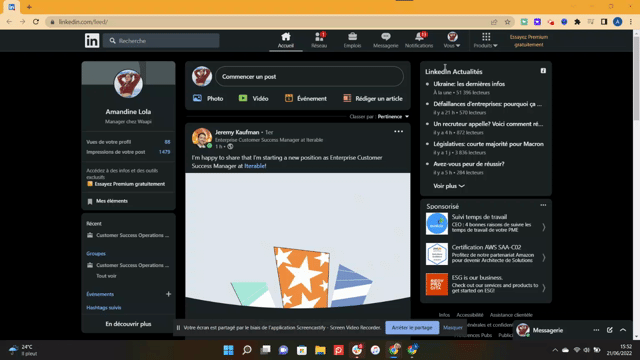Open a new Chrome tab
The height and width of the screenshot is (360, 640).
click(29, 7)
